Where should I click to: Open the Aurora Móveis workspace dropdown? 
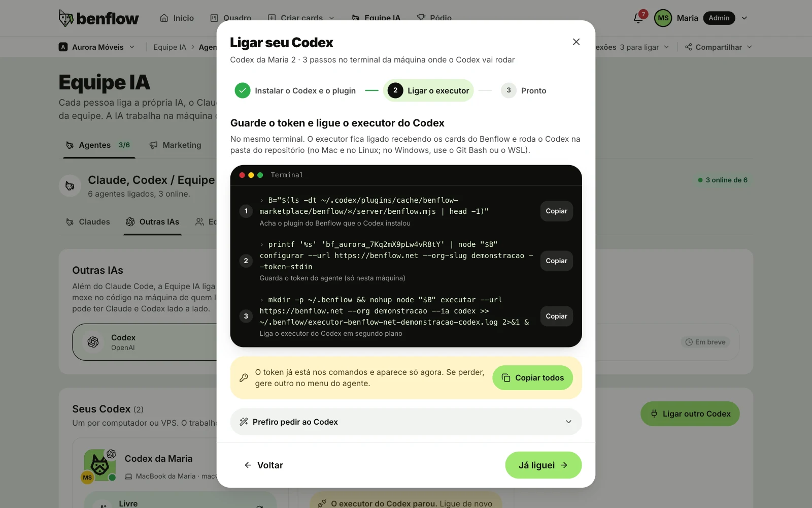[x=97, y=47]
